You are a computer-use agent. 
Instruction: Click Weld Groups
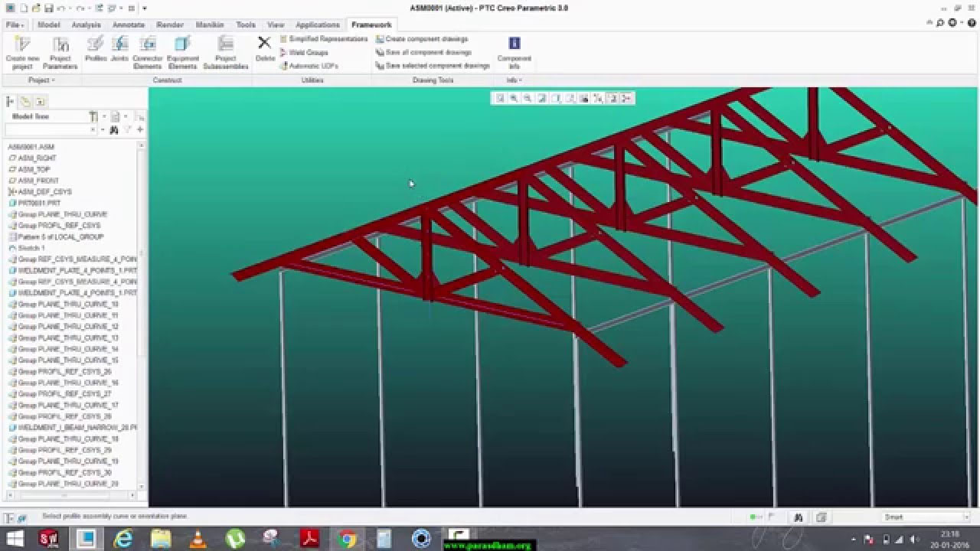[x=304, y=53]
